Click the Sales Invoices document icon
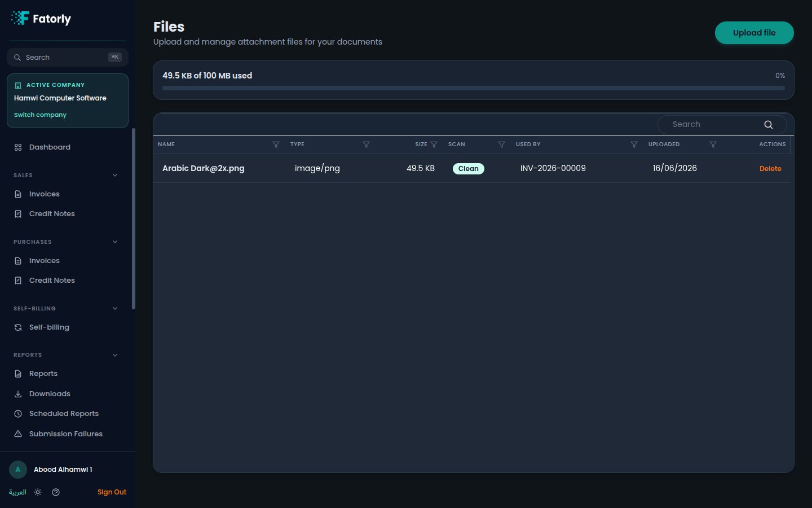This screenshot has height=508, width=812. point(18,194)
